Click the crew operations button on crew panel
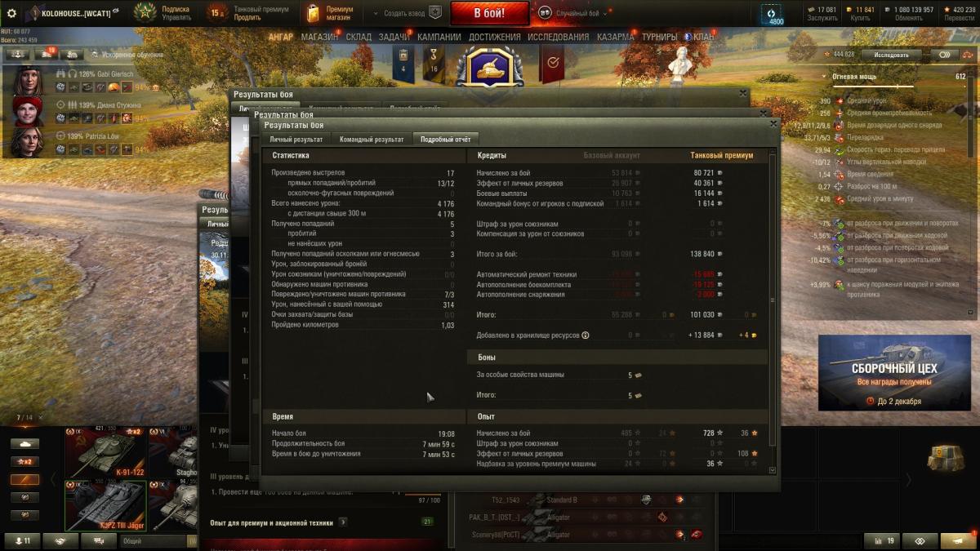 16,54
